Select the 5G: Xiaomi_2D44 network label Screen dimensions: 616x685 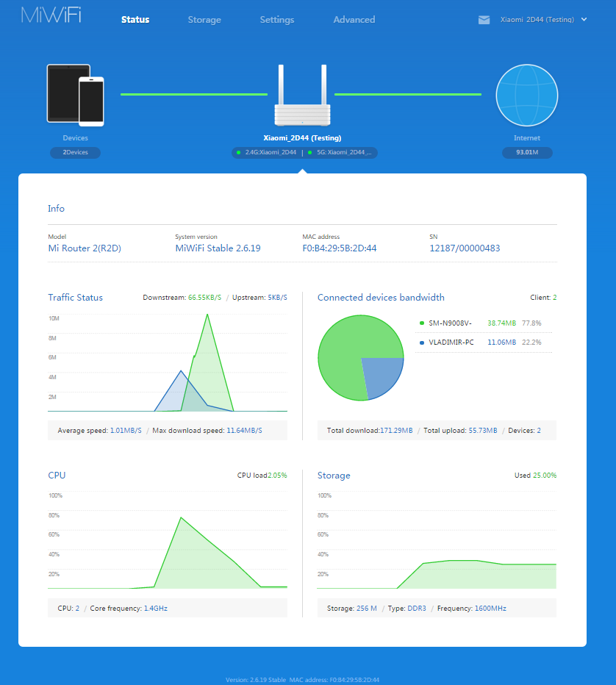344,152
